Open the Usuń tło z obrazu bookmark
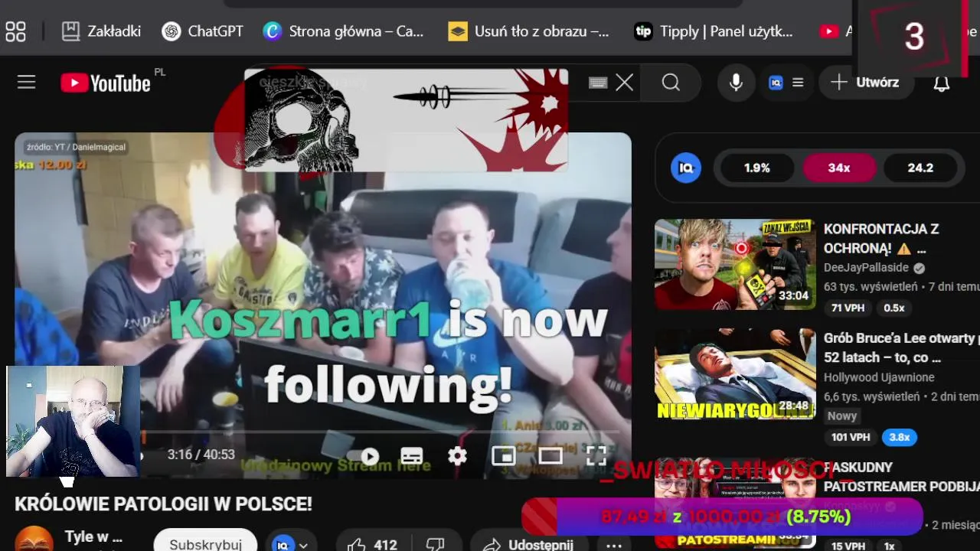The width and height of the screenshot is (980, 551). point(529,31)
